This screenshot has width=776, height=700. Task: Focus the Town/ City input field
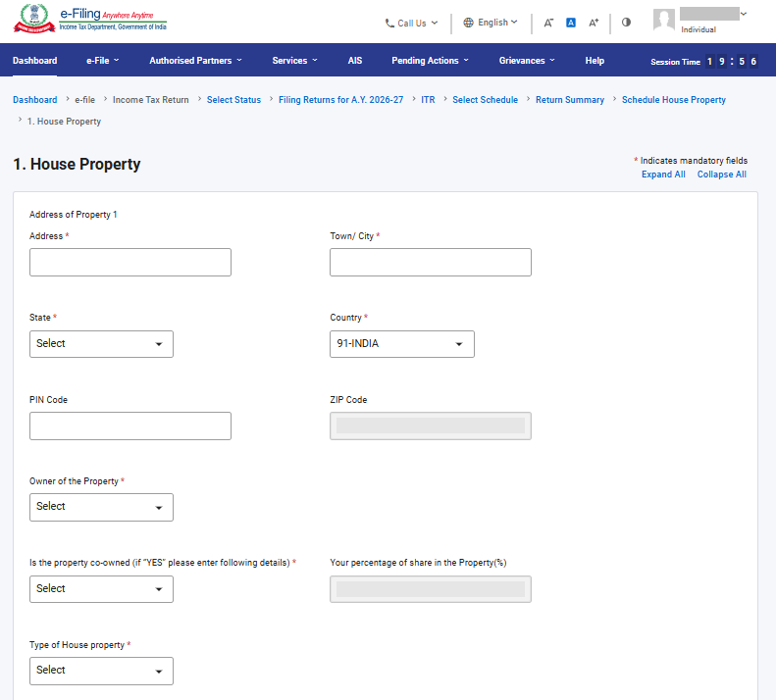point(431,262)
